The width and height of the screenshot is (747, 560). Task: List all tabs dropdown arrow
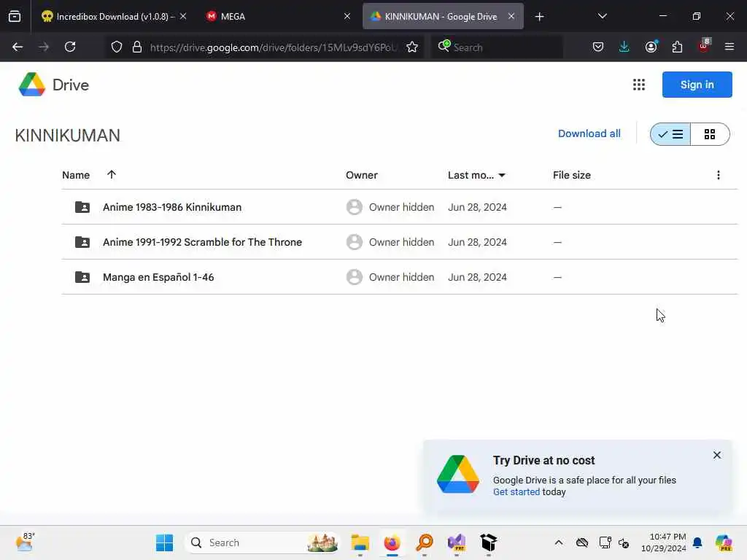tap(602, 16)
